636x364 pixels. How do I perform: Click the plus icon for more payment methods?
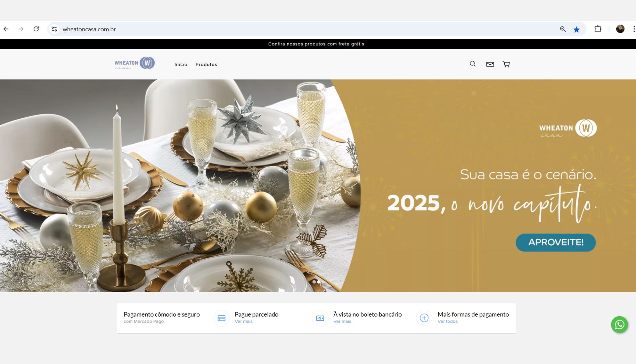[x=424, y=318]
